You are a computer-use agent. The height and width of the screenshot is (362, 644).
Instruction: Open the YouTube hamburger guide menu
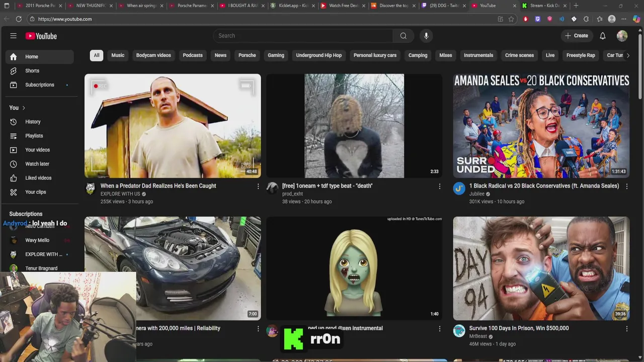pos(14,36)
